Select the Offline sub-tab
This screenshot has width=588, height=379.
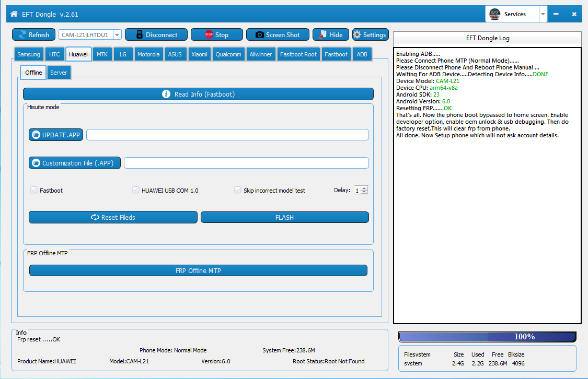33,72
